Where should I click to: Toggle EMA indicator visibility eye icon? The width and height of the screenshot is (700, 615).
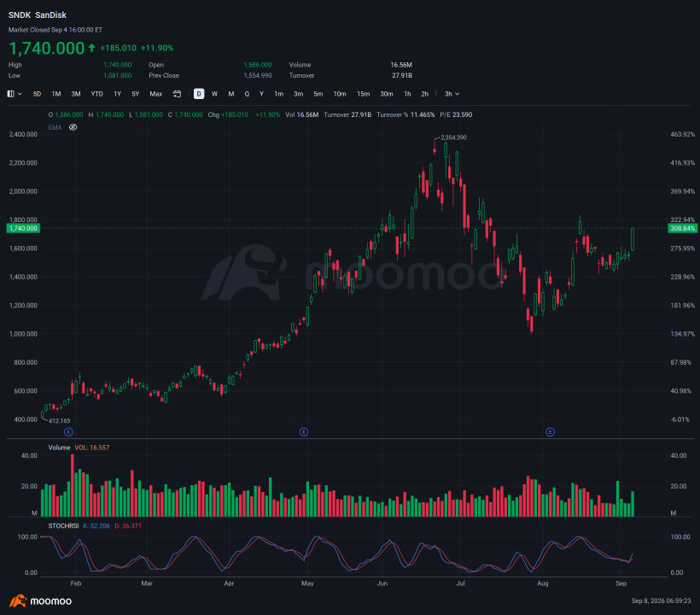[73, 127]
